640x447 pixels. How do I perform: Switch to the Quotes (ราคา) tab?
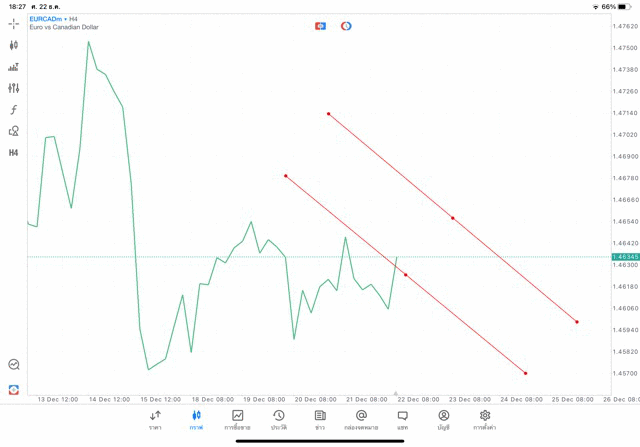click(155, 420)
